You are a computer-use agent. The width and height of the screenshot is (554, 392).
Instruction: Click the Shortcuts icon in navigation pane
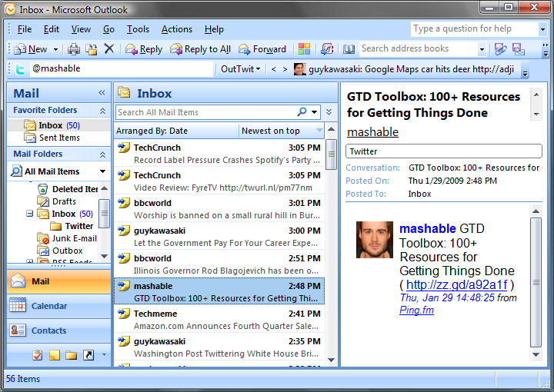pos(88,355)
